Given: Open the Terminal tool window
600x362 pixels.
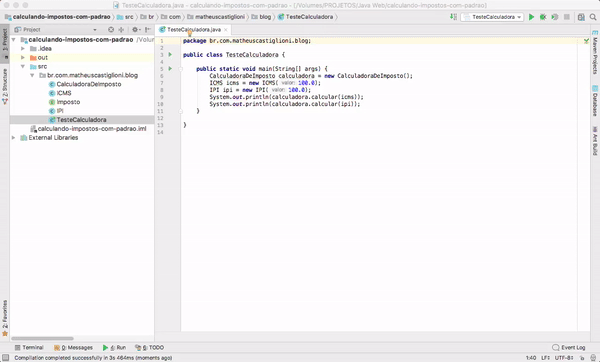Looking at the screenshot, I should (x=29, y=347).
